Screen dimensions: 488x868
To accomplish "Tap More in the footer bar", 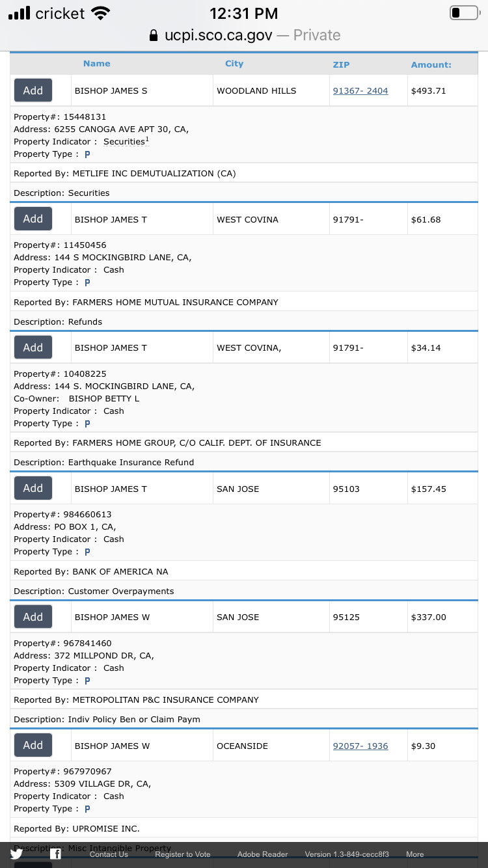I will tap(415, 854).
